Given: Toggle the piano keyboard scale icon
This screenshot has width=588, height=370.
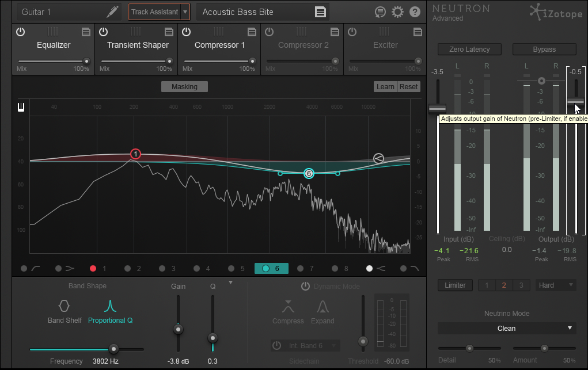Looking at the screenshot, I should coord(21,107).
